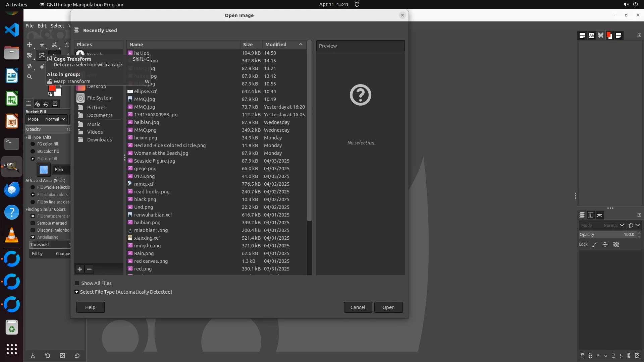The image size is (644, 362).
Task: Open the Edit menu
Action: 42,26
